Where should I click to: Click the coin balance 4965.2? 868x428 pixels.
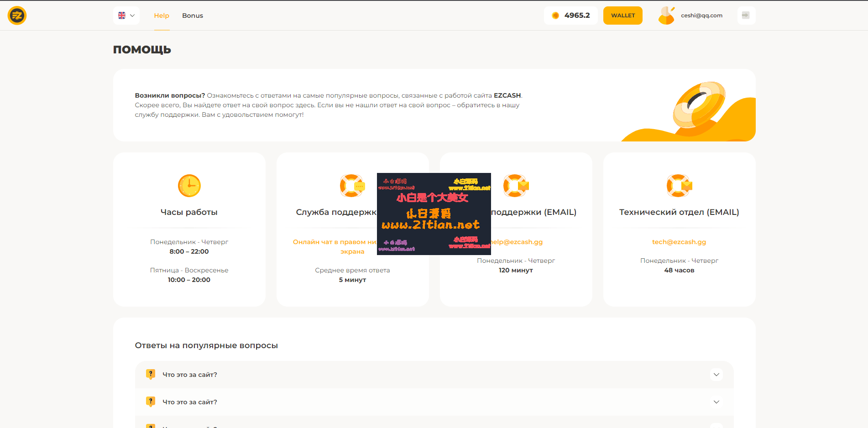[571, 16]
